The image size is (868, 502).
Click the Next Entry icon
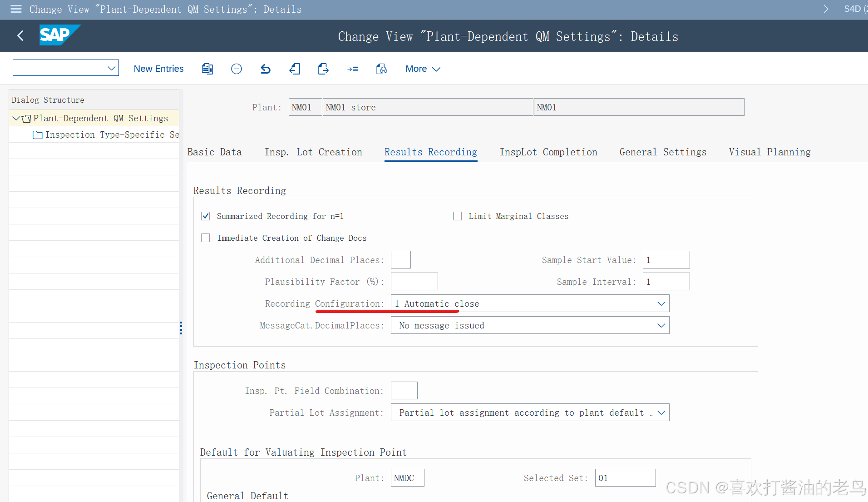[x=323, y=69]
